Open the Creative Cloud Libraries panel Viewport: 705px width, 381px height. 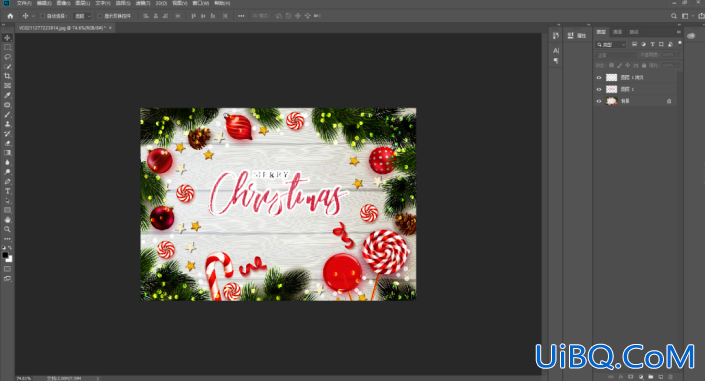click(x=691, y=36)
